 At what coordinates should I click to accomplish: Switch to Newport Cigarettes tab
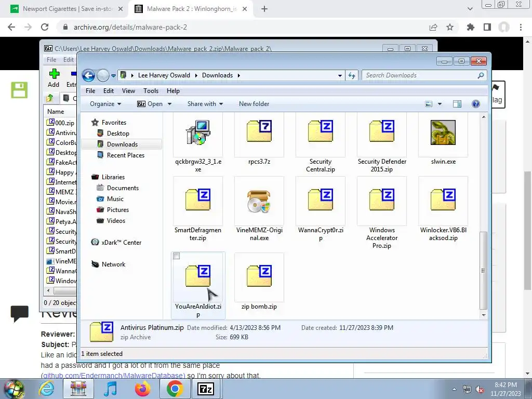[x=67, y=9]
